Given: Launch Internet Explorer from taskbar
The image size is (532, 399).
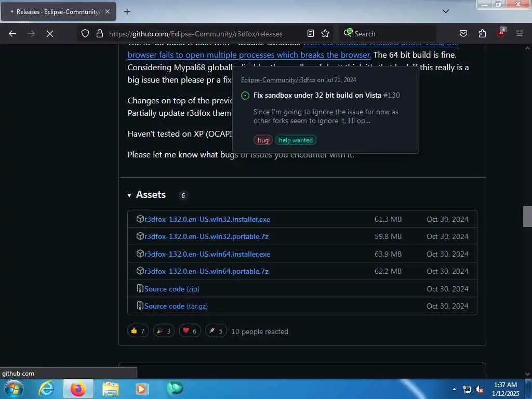Looking at the screenshot, I should (46, 389).
